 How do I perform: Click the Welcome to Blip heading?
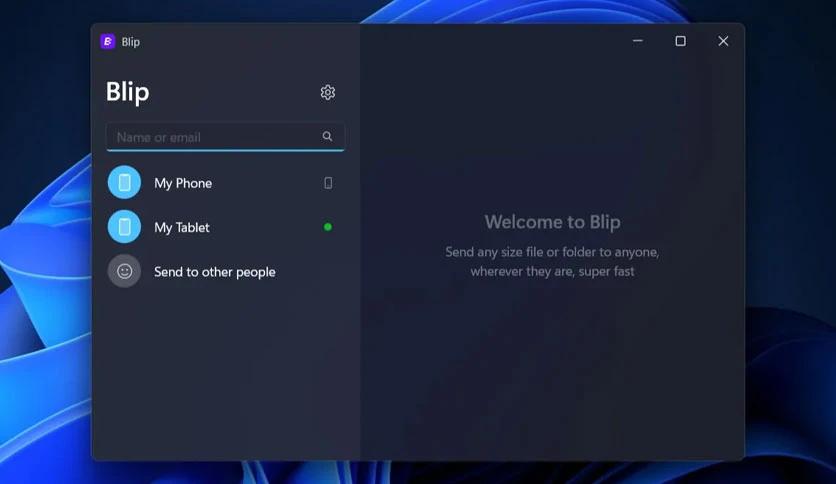552,222
